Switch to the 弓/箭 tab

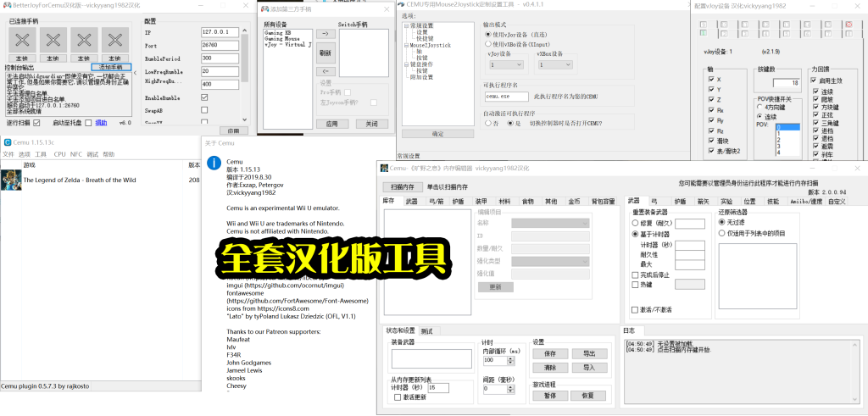[x=436, y=202]
